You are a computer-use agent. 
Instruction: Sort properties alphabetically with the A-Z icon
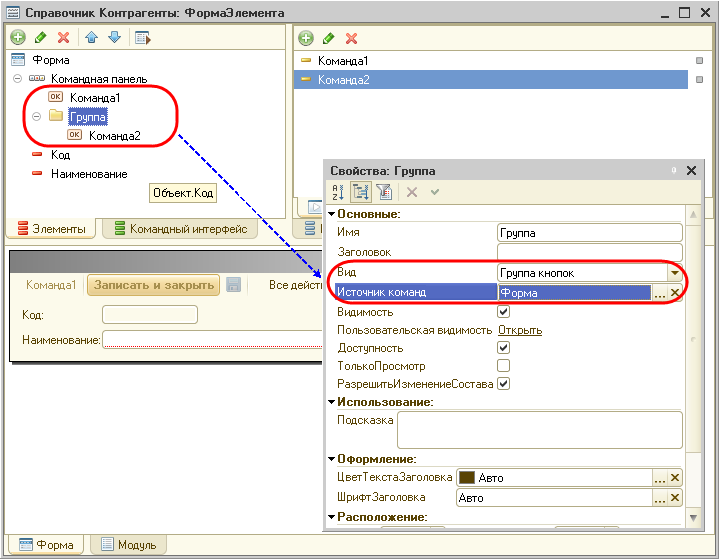338,192
